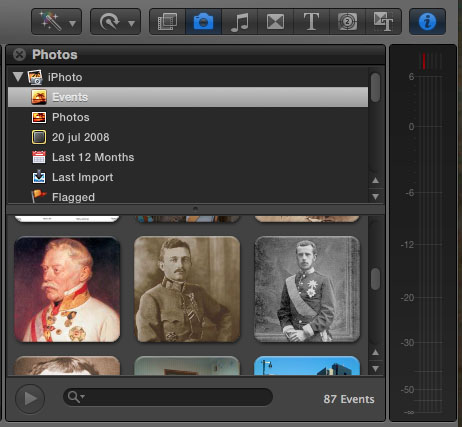Collapse the iPhoto library disclosure triangle
The height and width of the screenshot is (427, 462).
18,77
